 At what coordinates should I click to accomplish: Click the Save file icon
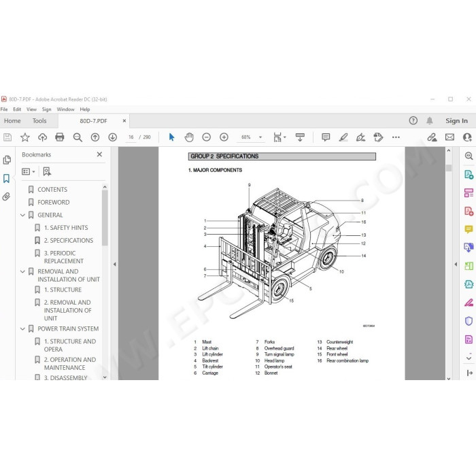click(x=7, y=137)
